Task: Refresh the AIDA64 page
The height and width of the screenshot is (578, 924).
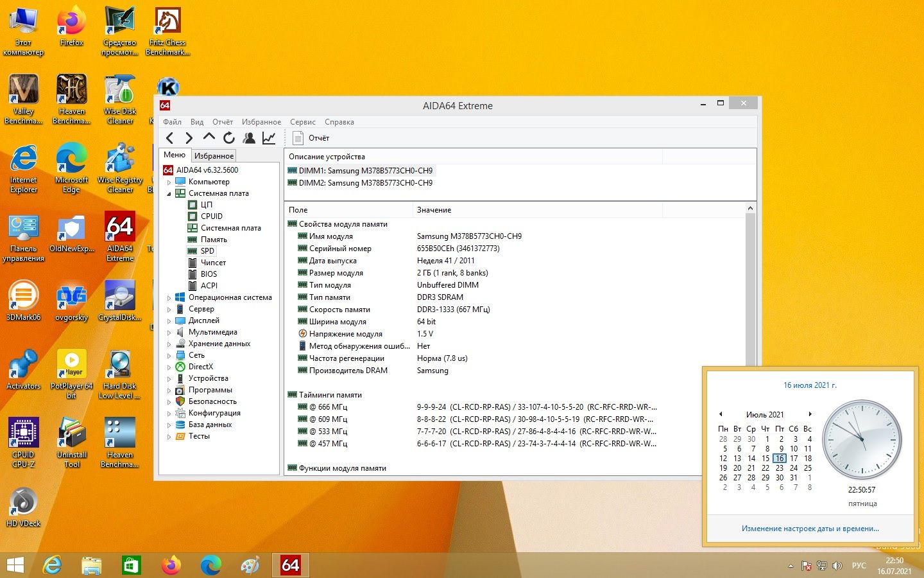Action: [229, 138]
